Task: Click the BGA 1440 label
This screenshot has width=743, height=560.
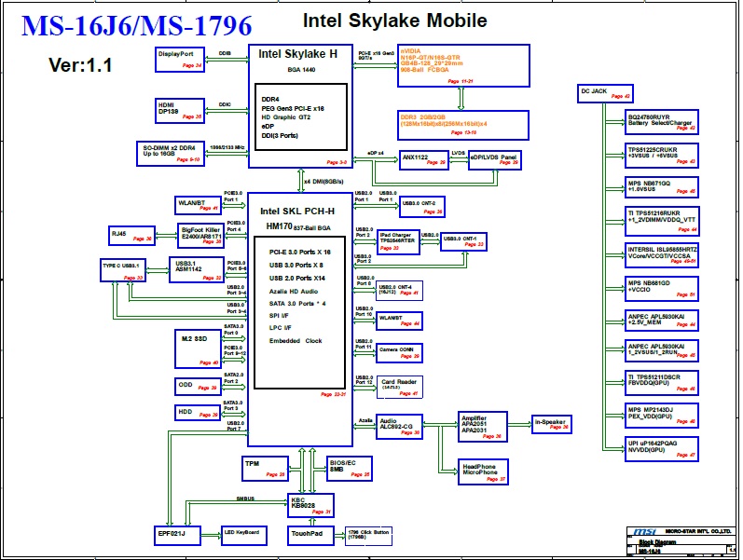Action: pyautogui.click(x=301, y=70)
